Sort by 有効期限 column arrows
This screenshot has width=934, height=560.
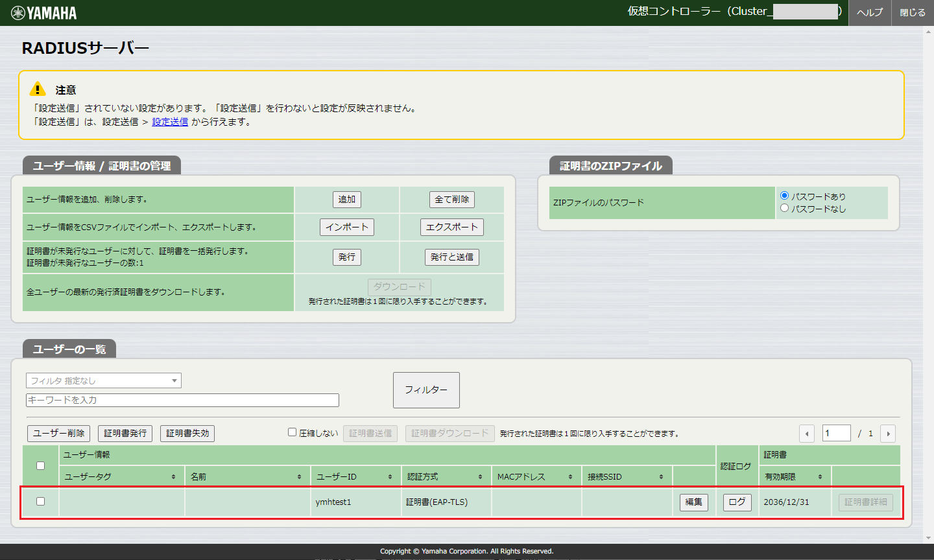(x=820, y=477)
